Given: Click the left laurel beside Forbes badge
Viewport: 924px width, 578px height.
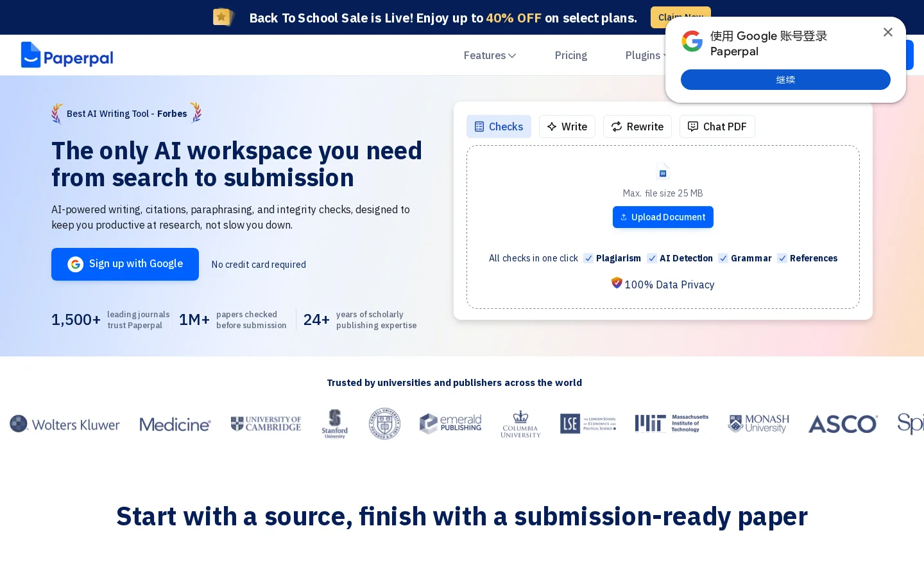Looking at the screenshot, I should (57, 113).
